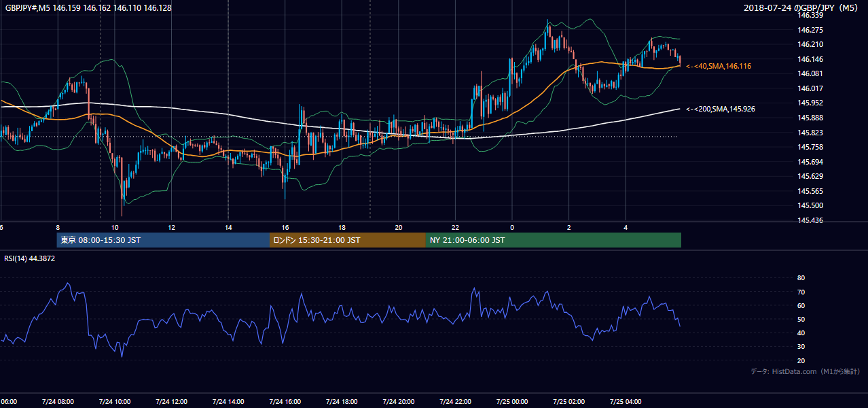Click the 7/25 04:00 time axis label
This screenshot has width=868, height=408.
(x=626, y=401)
